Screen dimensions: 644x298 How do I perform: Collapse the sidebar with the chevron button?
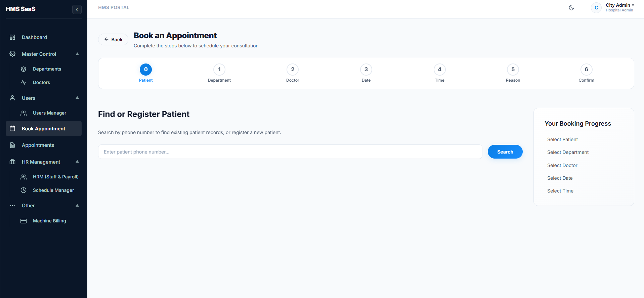pos(77,9)
